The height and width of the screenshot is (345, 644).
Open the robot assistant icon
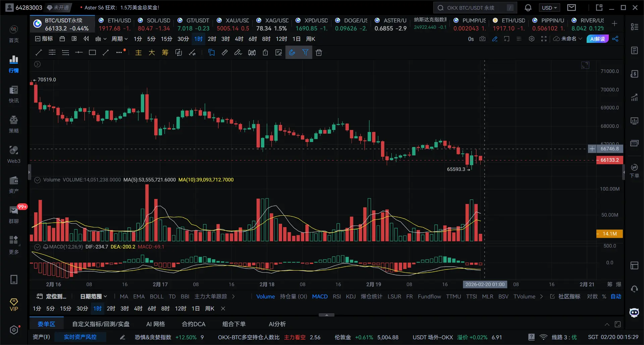coord(634,313)
